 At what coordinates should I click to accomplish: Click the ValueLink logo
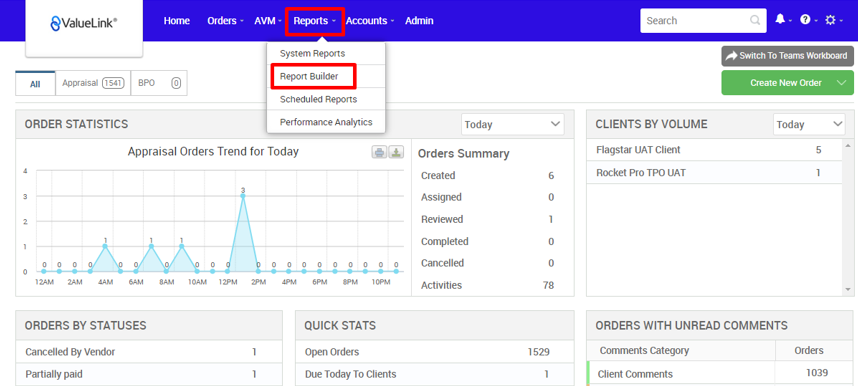[x=84, y=22]
